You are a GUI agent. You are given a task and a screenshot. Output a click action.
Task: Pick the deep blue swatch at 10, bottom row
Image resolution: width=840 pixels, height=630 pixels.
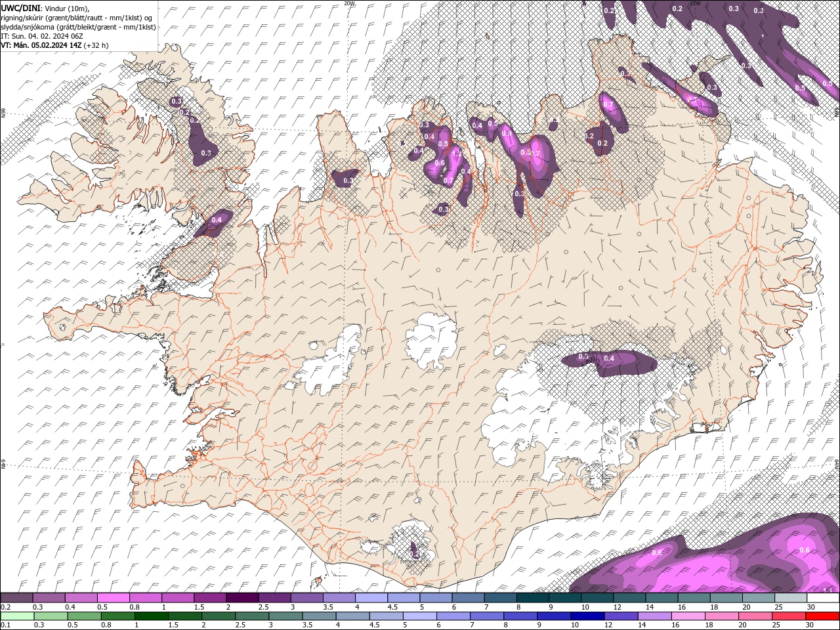point(587,616)
